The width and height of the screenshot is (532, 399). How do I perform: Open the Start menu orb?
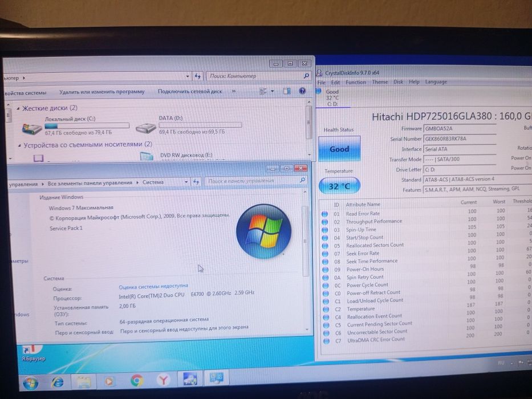pyautogui.click(x=31, y=382)
